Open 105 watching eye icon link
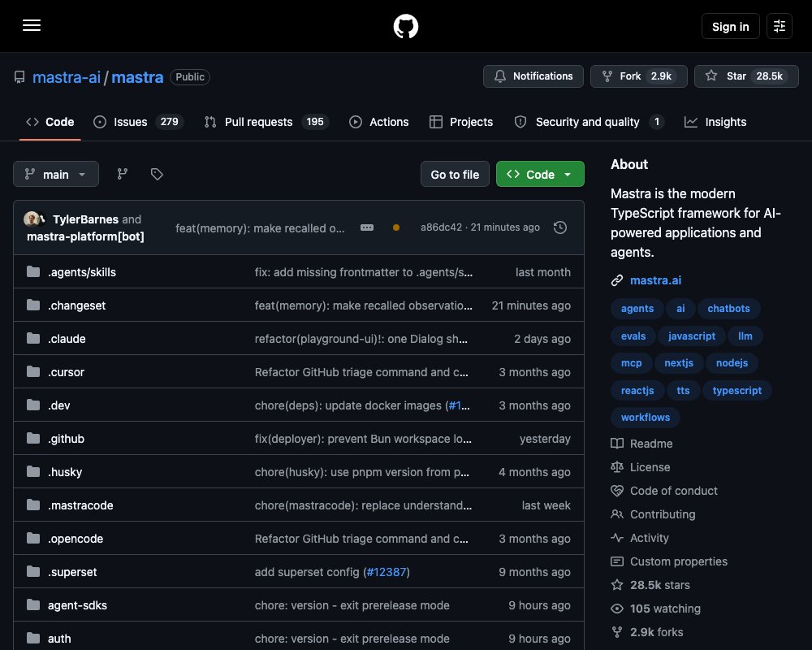Image resolution: width=812 pixels, height=650 pixels. (x=655, y=609)
